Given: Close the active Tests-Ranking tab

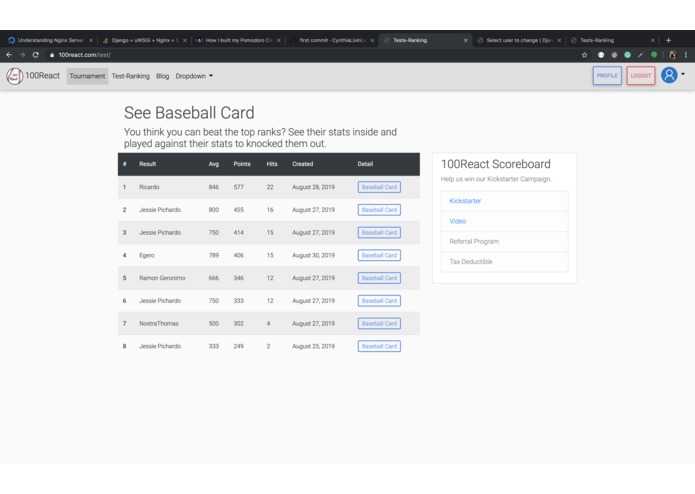Looking at the screenshot, I should [x=465, y=40].
